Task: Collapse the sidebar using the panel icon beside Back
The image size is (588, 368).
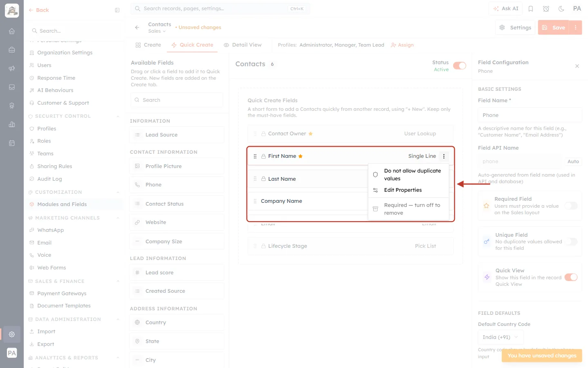Action: pyautogui.click(x=117, y=10)
